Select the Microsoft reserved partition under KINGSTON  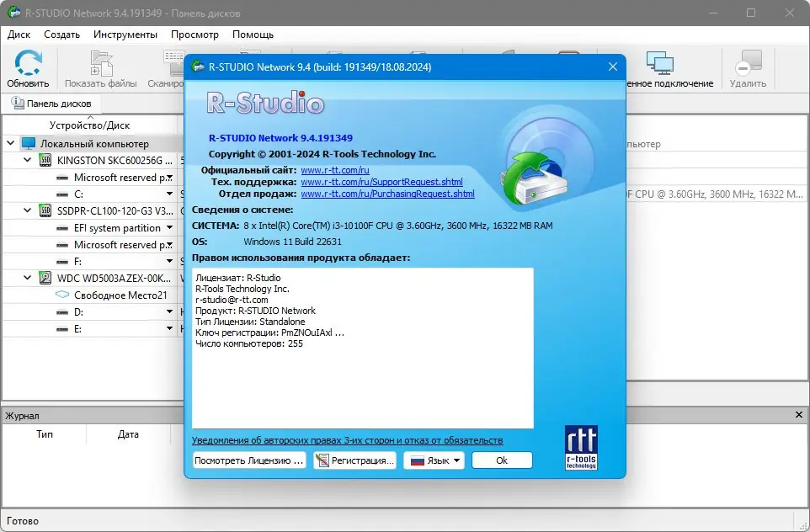click(x=123, y=177)
